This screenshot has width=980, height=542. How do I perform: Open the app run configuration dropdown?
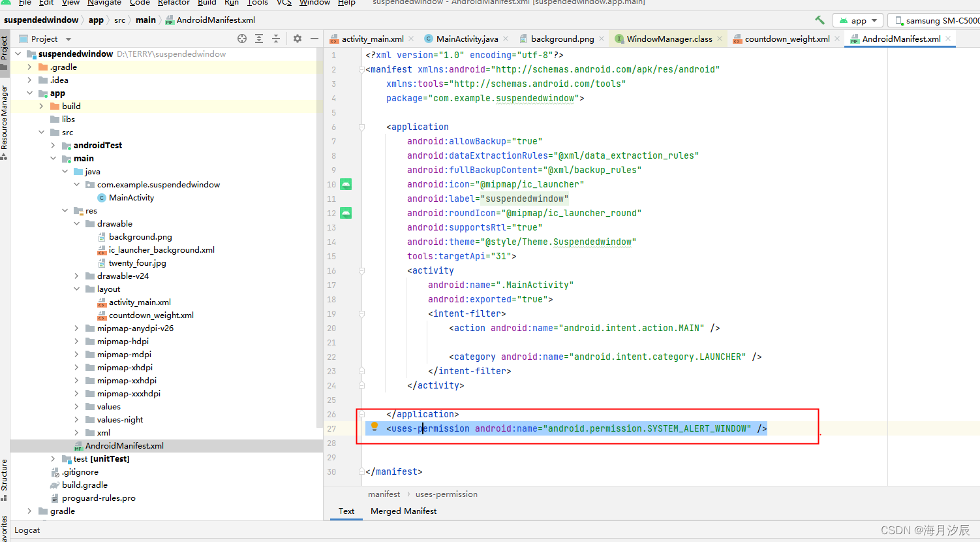[858, 20]
